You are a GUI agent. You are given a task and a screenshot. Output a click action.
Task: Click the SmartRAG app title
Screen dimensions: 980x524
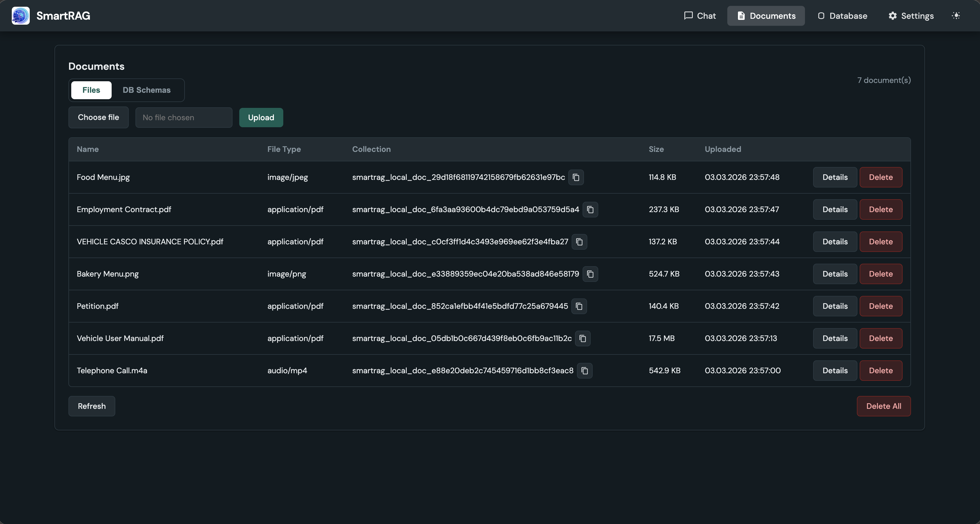coord(63,16)
